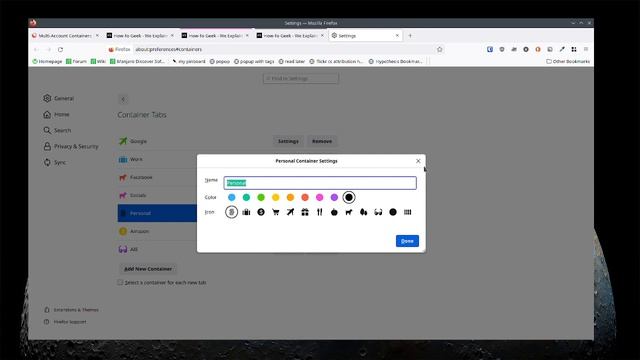Open the Firefox hamburger application menu
Viewport: 640px width, 360px height.
tap(586, 49)
